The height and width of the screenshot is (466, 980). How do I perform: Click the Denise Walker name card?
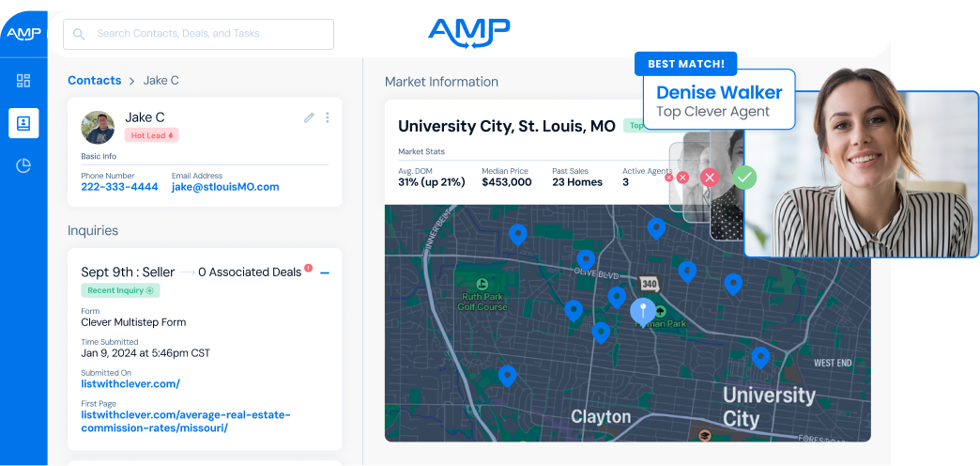pyautogui.click(x=719, y=101)
